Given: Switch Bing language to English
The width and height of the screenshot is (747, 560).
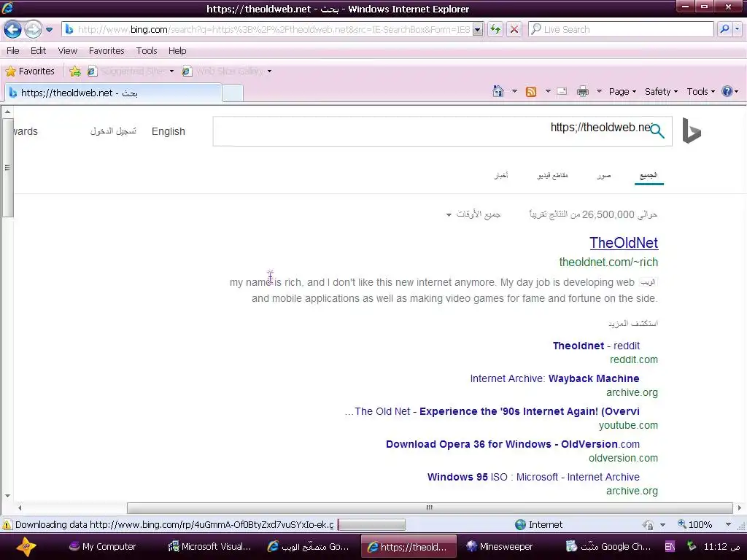Looking at the screenshot, I should pyautogui.click(x=169, y=131).
